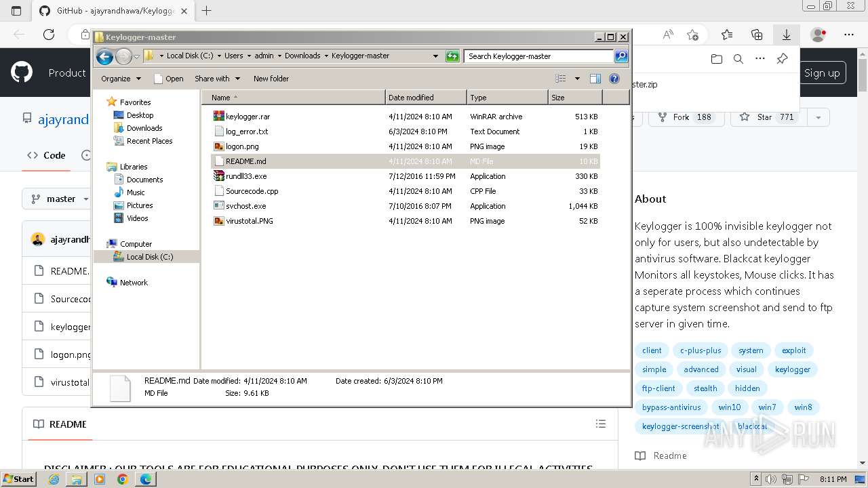Open Edge tab actions menu icon
This screenshot has width=868, height=488.
pos(16,11)
